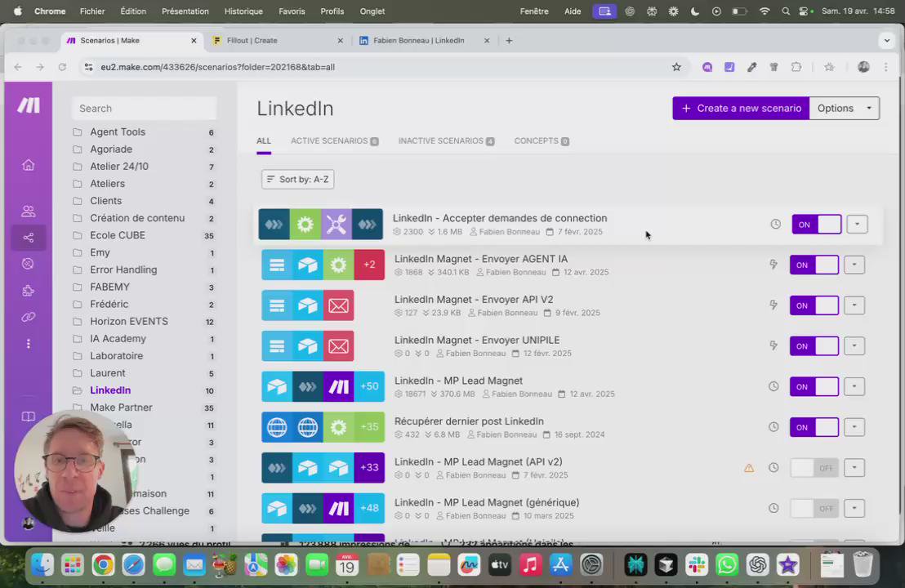Viewport: 905px width, 588px height.
Task: Open WhatsApp from the Dock
Action: coord(727,564)
